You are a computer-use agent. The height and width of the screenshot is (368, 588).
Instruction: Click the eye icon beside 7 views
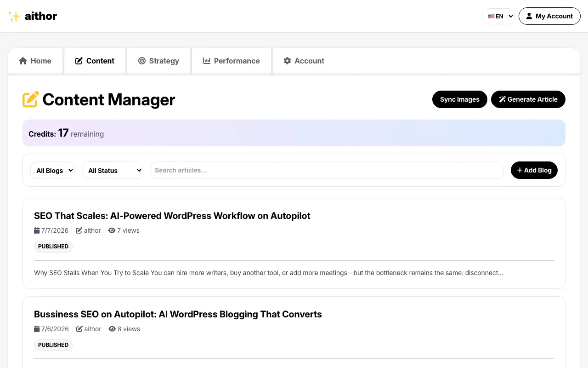pyautogui.click(x=112, y=230)
